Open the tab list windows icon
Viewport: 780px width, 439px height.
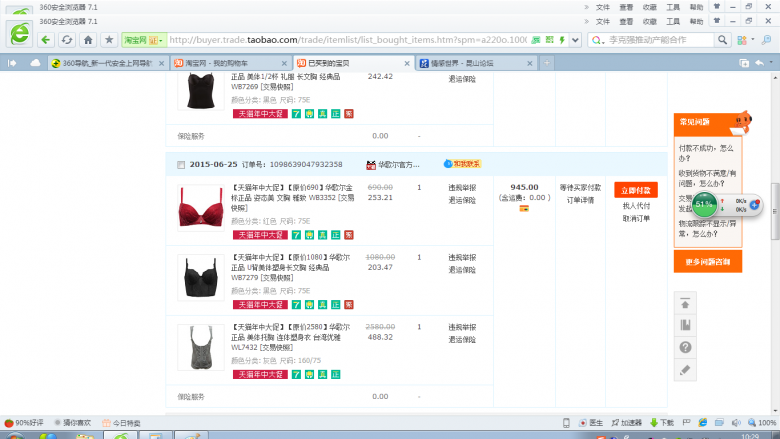coord(744,63)
